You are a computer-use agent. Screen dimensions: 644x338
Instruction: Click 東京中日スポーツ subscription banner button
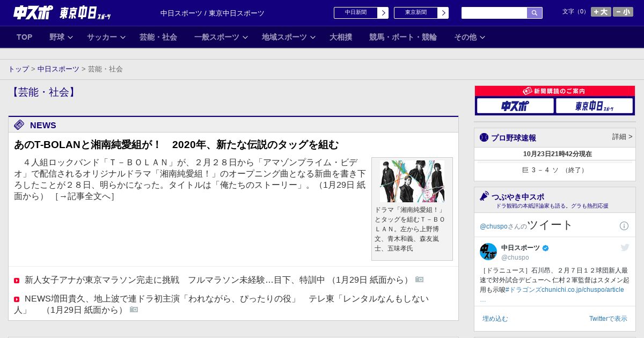click(594, 106)
